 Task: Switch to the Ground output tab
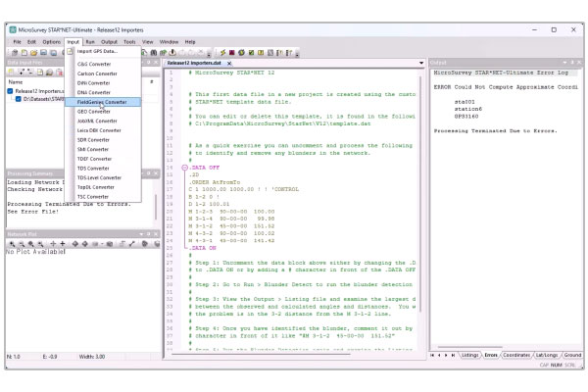[x=572, y=355]
